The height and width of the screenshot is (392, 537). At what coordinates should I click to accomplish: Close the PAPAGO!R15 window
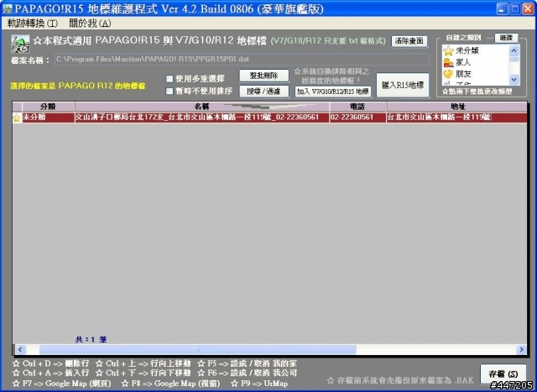pyautogui.click(x=528, y=9)
